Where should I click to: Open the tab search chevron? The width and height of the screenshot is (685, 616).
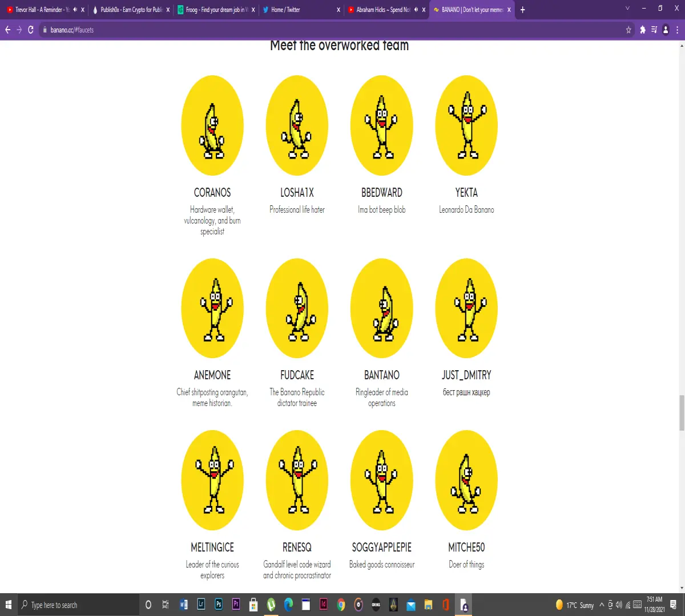pyautogui.click(x=628, y=9)
